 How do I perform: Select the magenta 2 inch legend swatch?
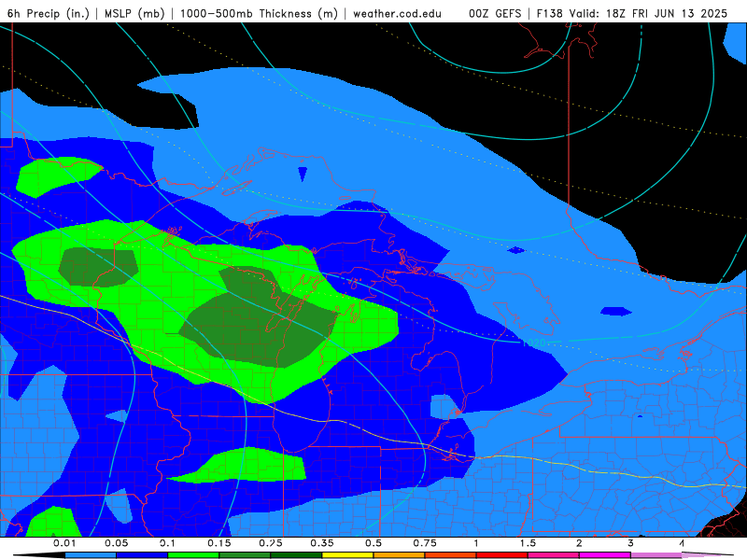pos(605,555)
